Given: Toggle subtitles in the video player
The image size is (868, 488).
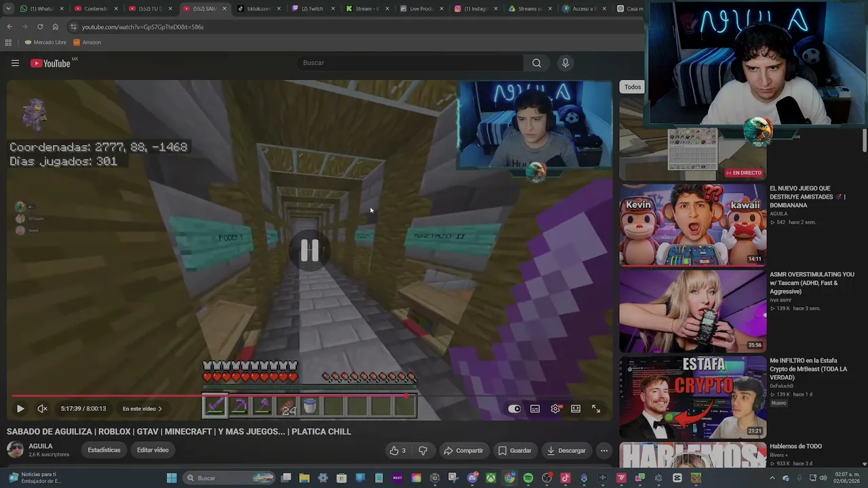Looking at the screenshot, I should 535,409.
